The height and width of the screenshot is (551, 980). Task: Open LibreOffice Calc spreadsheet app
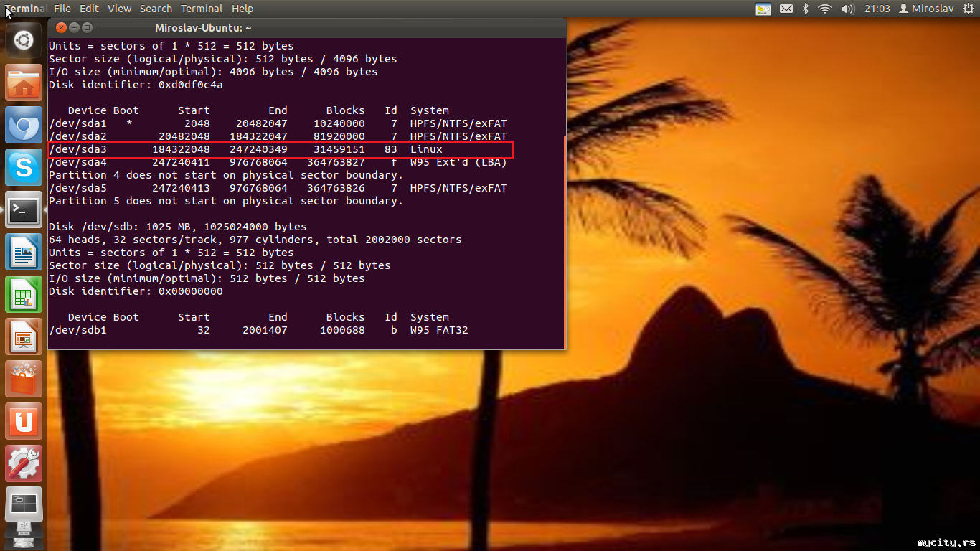tap(24, 295)
